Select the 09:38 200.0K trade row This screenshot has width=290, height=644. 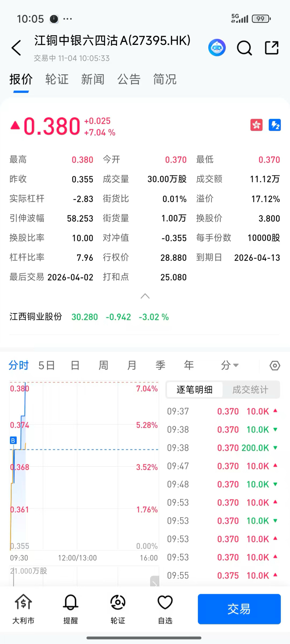pos(223,448)
